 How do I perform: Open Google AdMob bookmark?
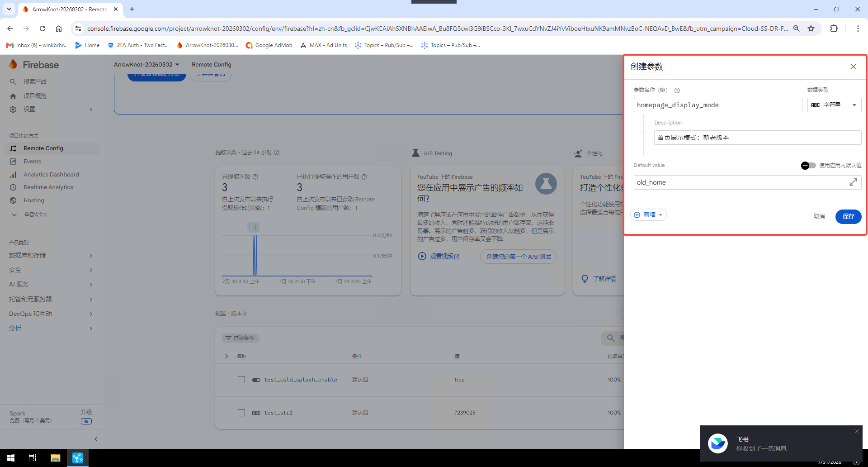click(269, 45)
